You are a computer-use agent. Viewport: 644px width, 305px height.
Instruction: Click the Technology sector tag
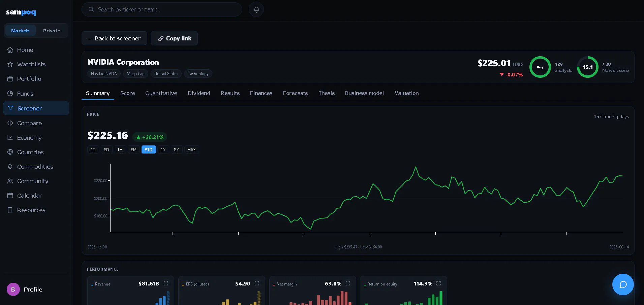click(198, 74)
